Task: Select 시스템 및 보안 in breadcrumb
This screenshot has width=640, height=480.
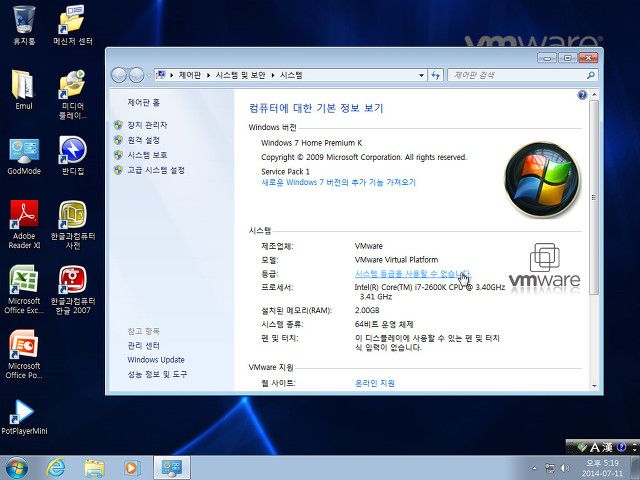Action: tap(240, 75)
